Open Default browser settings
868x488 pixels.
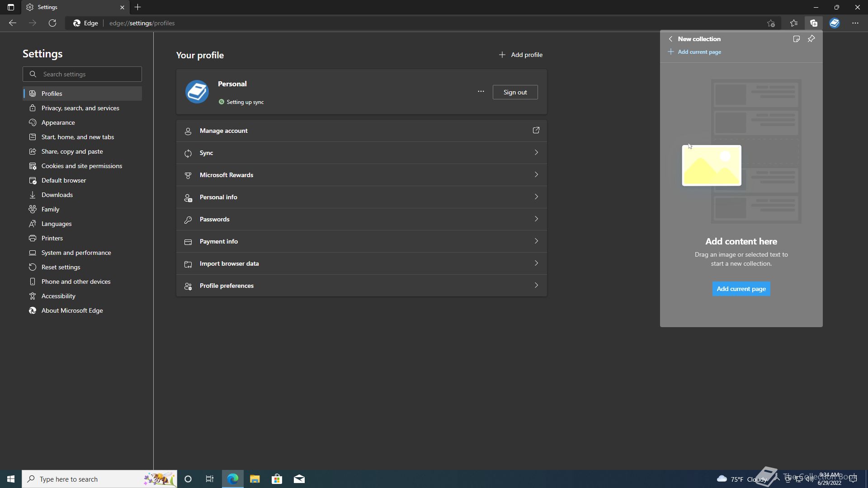point(82,180)
